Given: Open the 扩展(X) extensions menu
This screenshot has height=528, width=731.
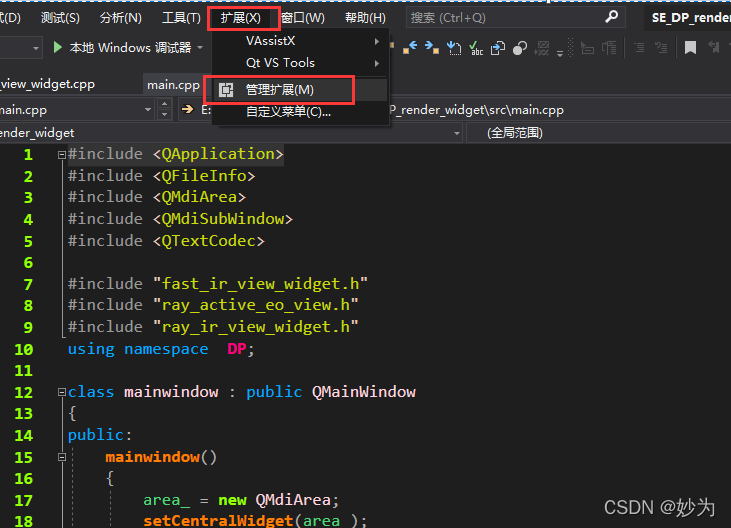Looking at the screenshot, I should (x=241, y=18).
